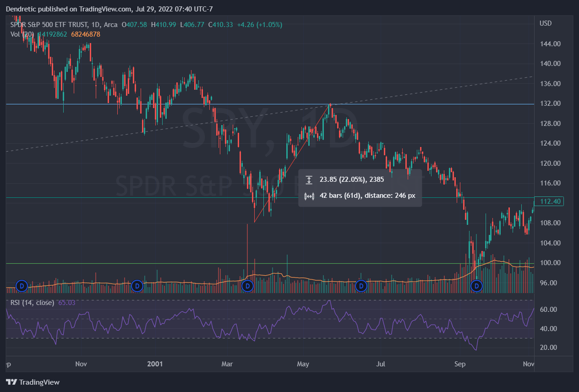579x392 pixels.
Task: Click the dividend D marker nearest the Jul label
Action: tap(361, 286)
